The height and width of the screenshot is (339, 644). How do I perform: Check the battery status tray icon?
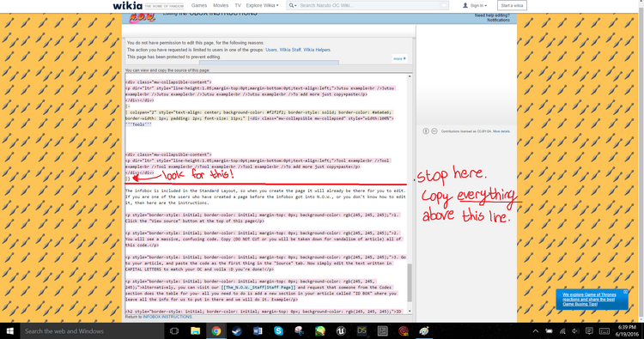click(550, 331)
